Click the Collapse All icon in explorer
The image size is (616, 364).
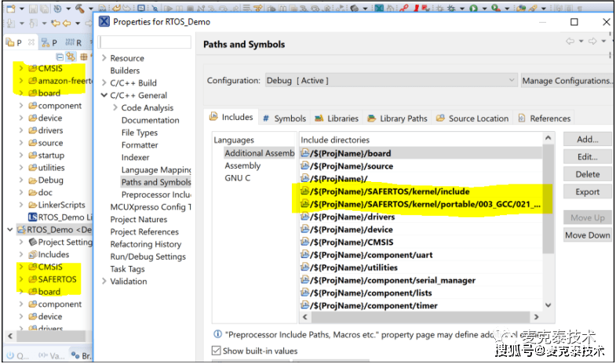[x=60, y=56]
